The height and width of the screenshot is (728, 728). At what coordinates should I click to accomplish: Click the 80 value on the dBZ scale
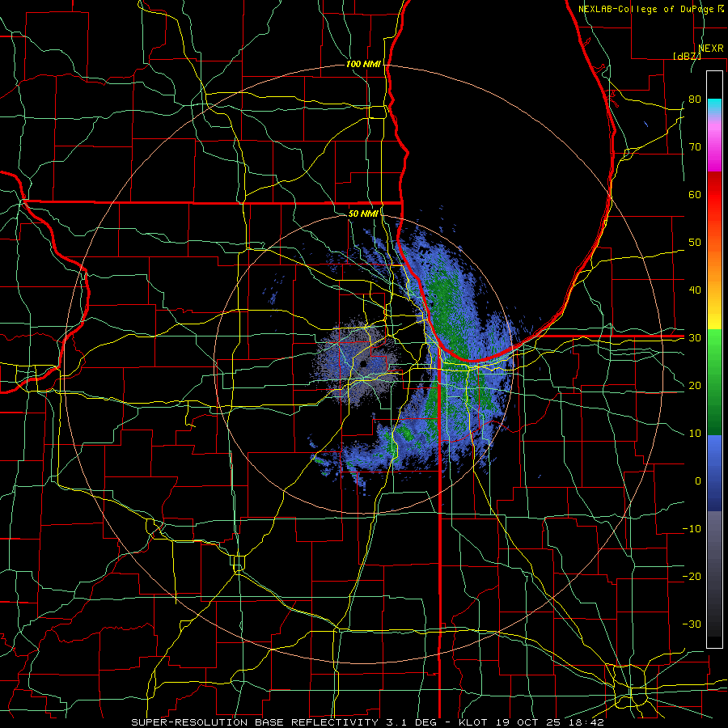click(x=695, y=99)
